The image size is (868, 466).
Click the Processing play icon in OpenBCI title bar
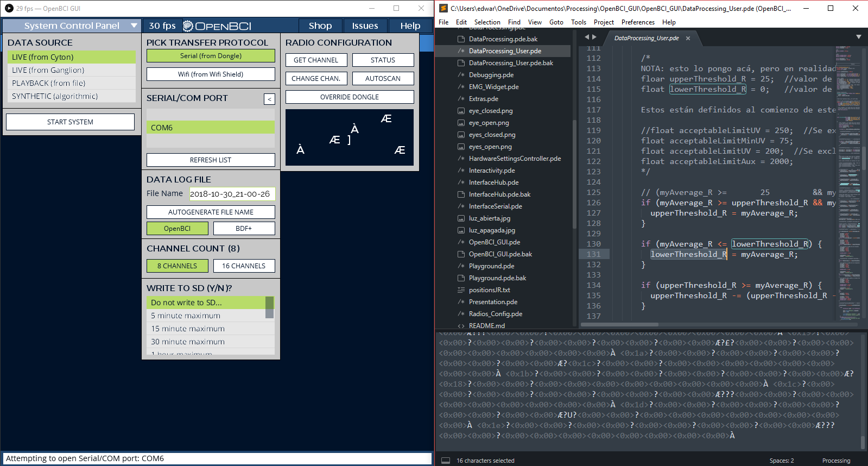tap(9, 8)
